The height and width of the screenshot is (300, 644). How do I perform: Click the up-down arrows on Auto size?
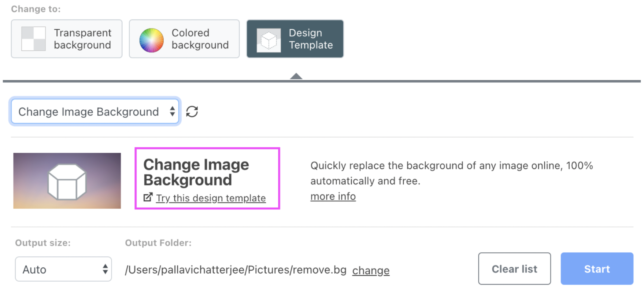tap(105, 269)
